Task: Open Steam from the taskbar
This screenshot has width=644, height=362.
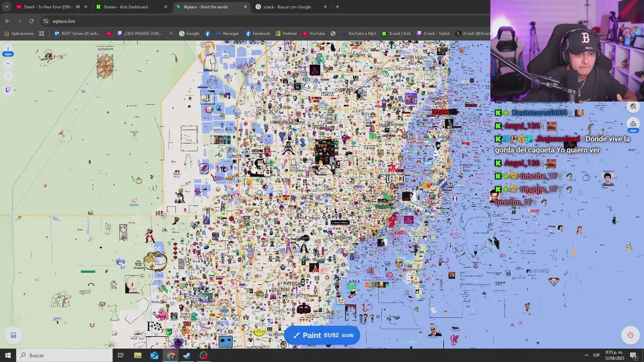Action: [187, 355]
